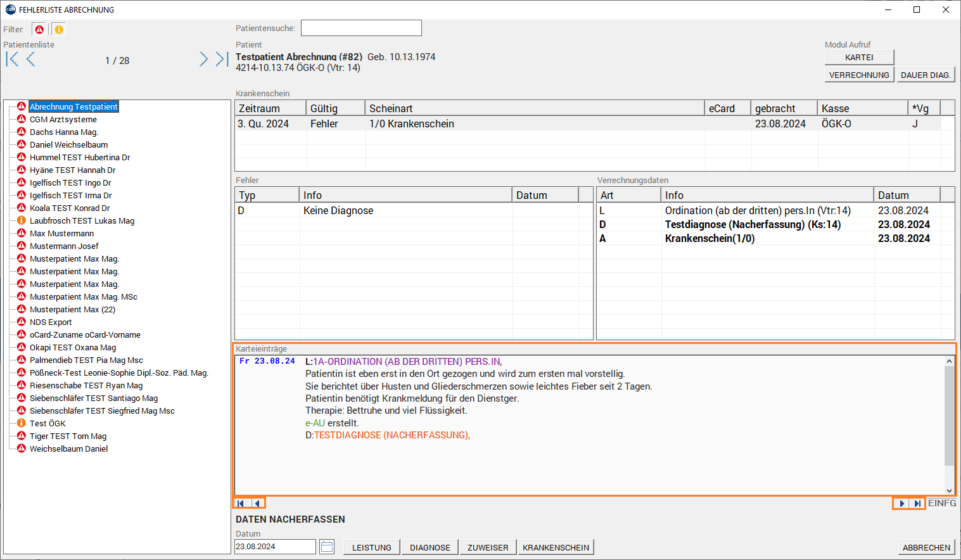Jump to first patient in list

click(x=12, y=60)
